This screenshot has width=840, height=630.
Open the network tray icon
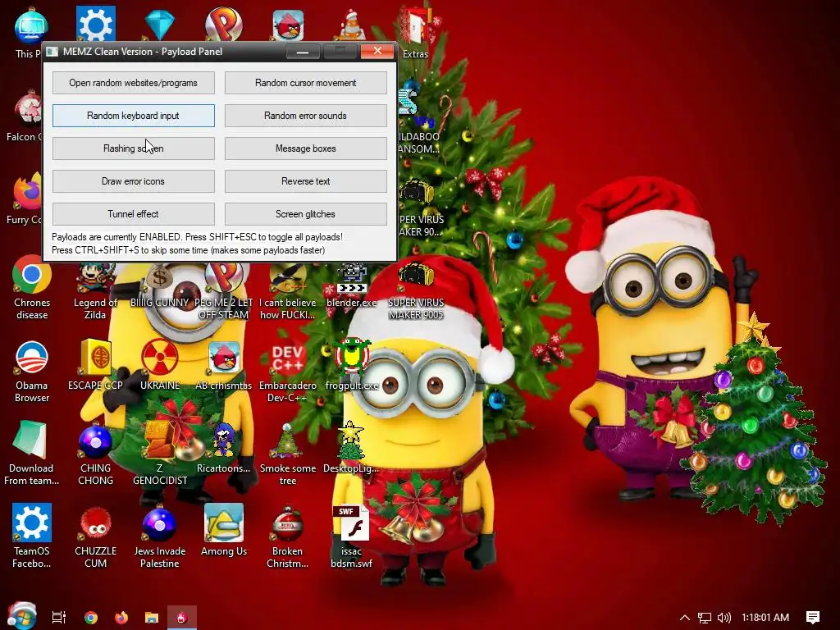point(705,618)
